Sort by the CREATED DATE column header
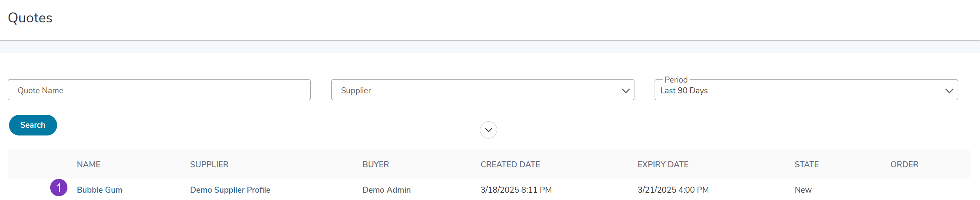 (x=510, y=164)
